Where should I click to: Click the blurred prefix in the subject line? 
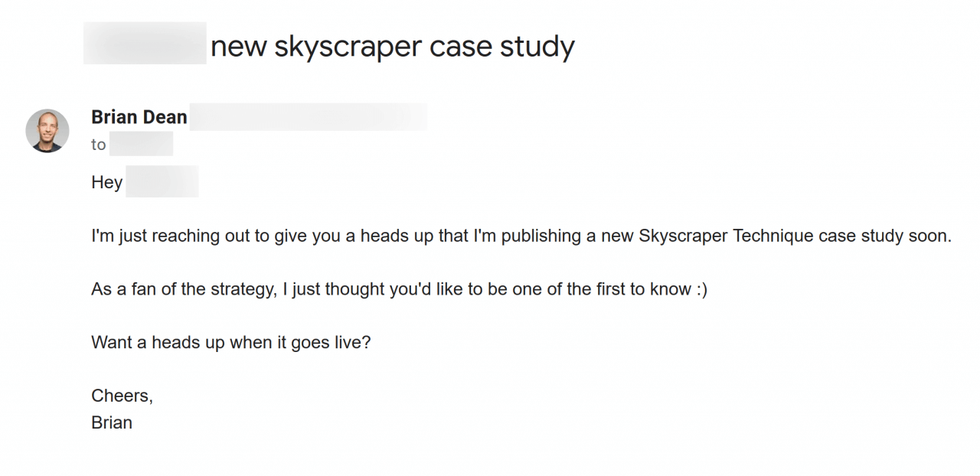tap(145, 44)
